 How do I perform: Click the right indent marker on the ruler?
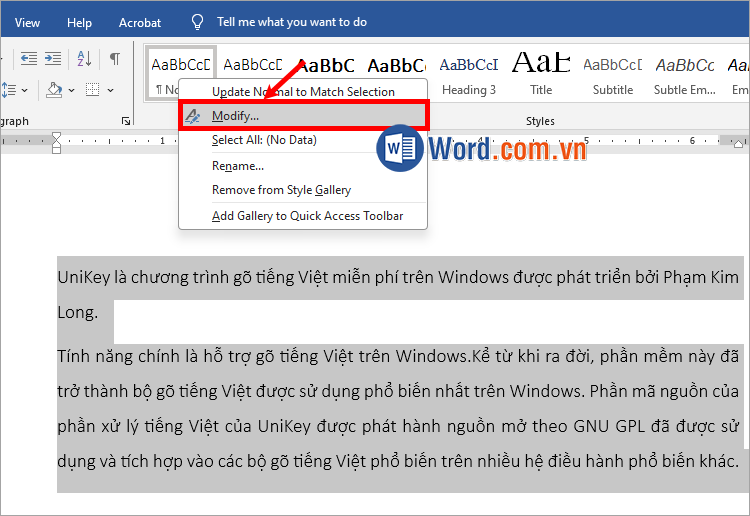point(739,143)
